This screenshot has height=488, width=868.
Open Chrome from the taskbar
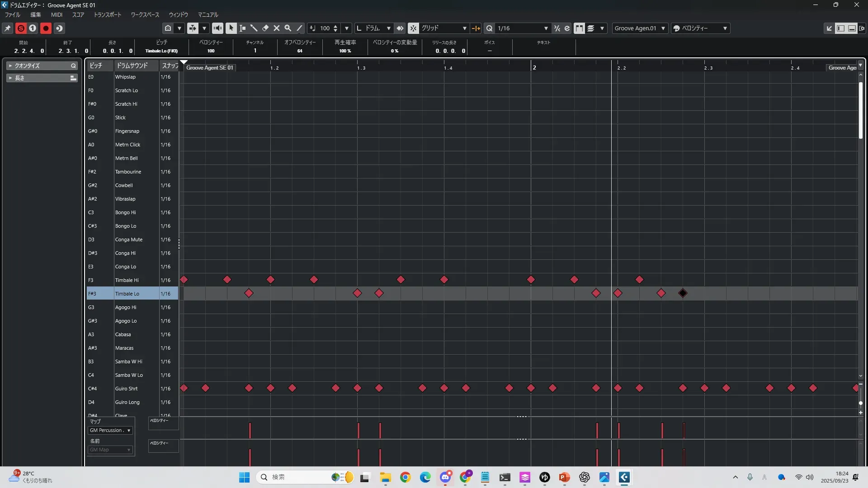405,477
